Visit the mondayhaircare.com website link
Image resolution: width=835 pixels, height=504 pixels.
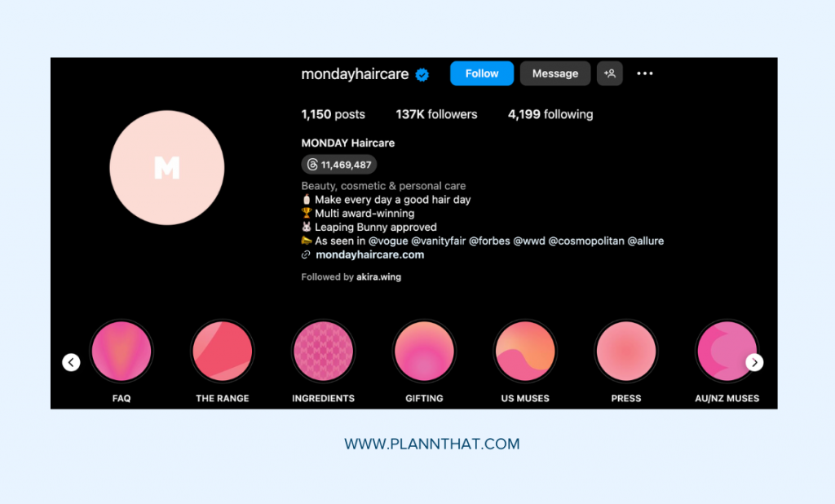371,254
